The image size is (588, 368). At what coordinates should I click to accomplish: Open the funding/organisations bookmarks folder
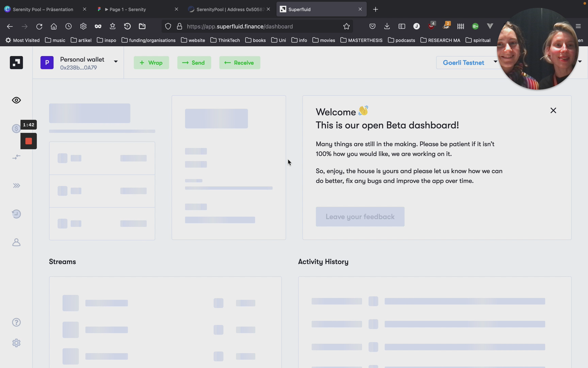pyautogui.click(x=148, y=40)
